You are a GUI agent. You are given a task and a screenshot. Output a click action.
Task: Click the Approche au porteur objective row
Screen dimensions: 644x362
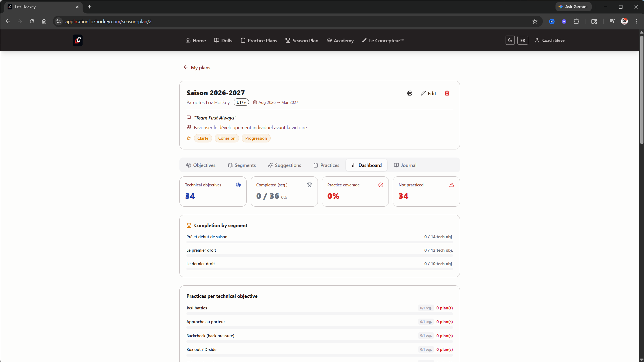(319, 324)
